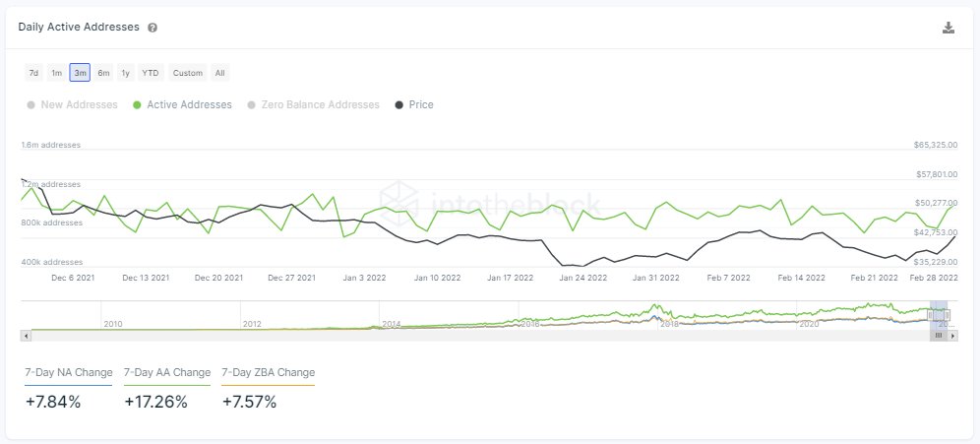This screenshot has height=444, width=980.
Task: Click the $65,325.00 price axis label
Action: 936,145
